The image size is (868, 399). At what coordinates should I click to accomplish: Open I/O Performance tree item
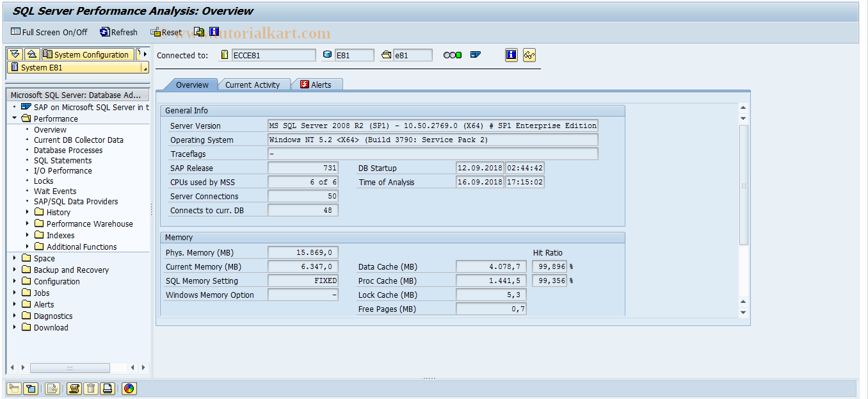pos(63,170)
